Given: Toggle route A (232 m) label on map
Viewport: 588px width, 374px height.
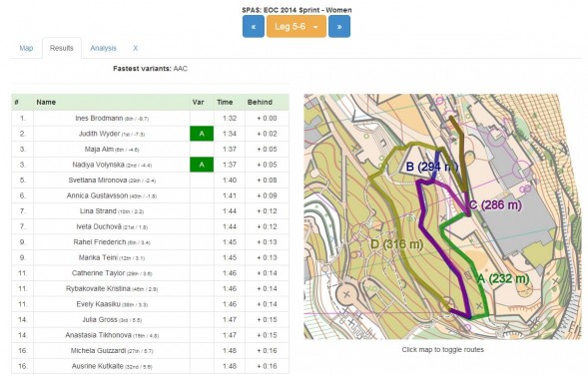Looking at the screenshot, I should click(x=503, y=279).
